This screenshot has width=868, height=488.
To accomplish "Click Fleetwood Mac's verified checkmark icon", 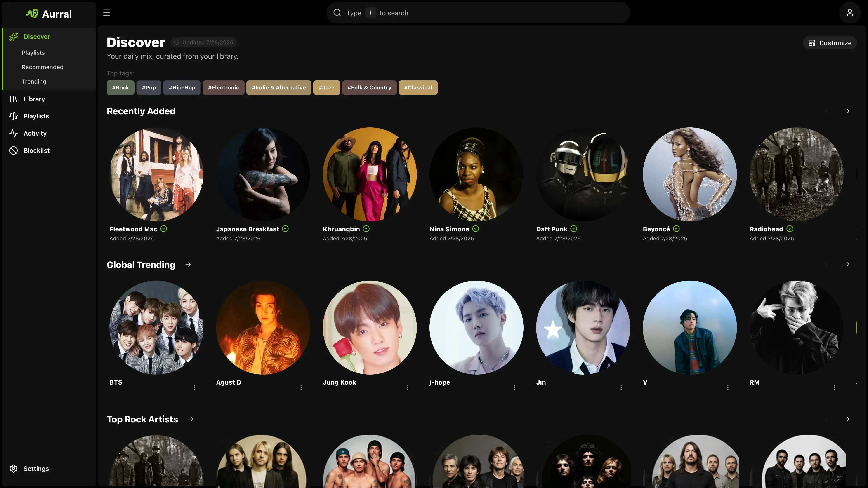I will click(164, 229).
